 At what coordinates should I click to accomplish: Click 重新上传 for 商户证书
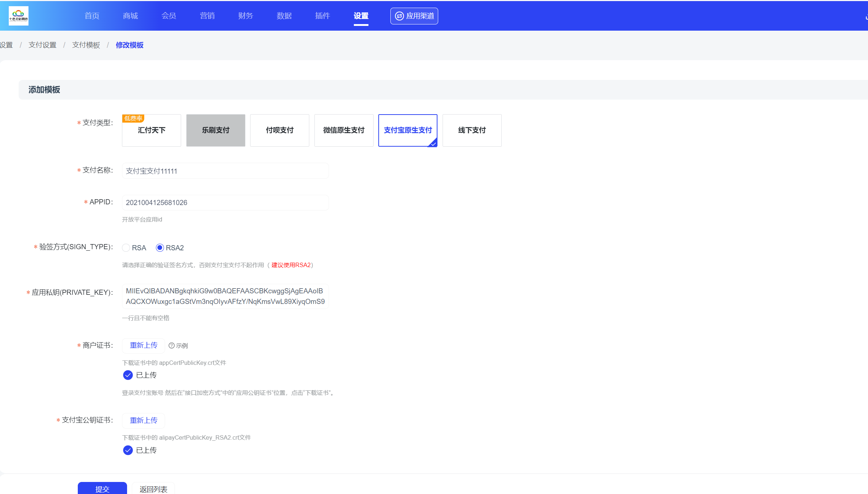144,346
